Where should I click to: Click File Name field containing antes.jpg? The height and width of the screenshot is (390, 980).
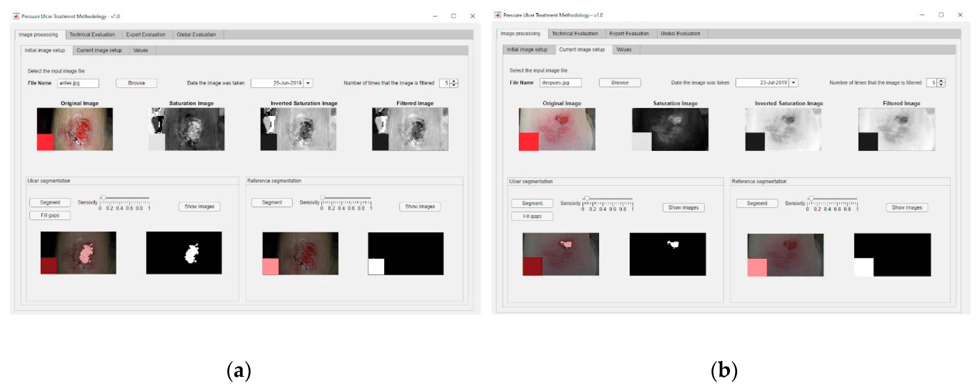click(78, 83)
